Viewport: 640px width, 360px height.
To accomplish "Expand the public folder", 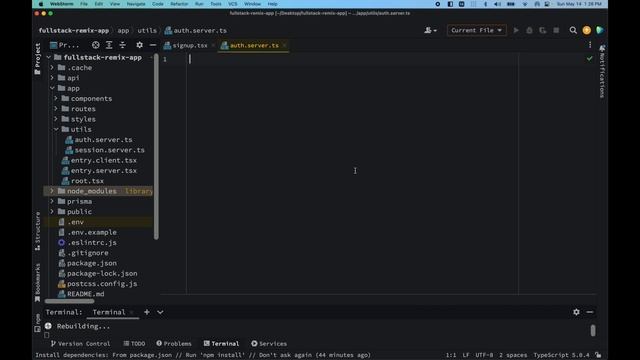I will pyautogui.click(x=52, y=211).
